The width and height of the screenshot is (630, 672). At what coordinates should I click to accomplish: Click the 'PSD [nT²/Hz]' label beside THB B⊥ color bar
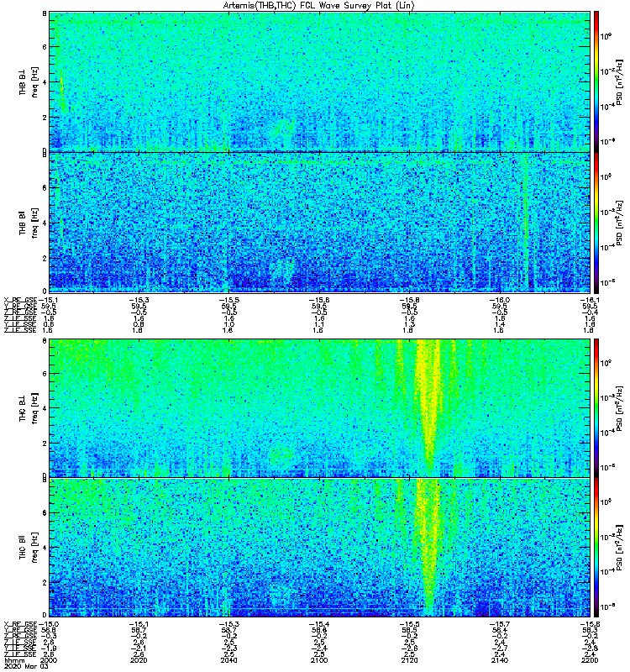(x=620, y=81)
